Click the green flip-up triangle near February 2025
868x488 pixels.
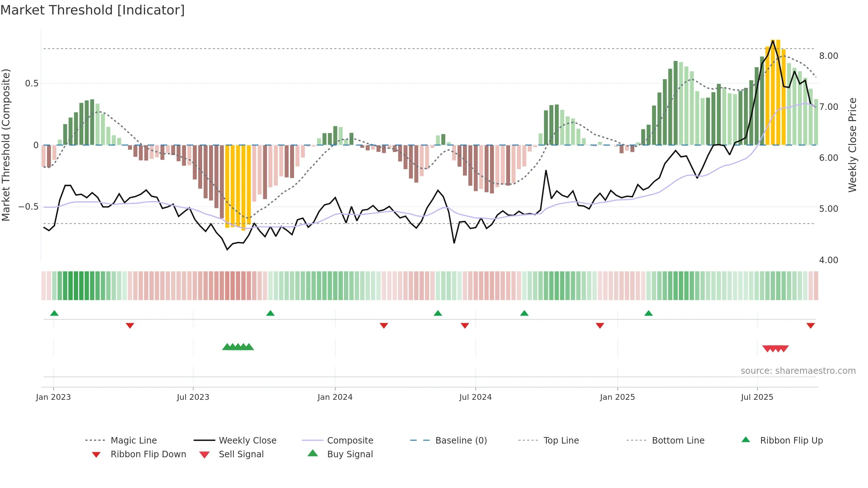tap(648, 313)
